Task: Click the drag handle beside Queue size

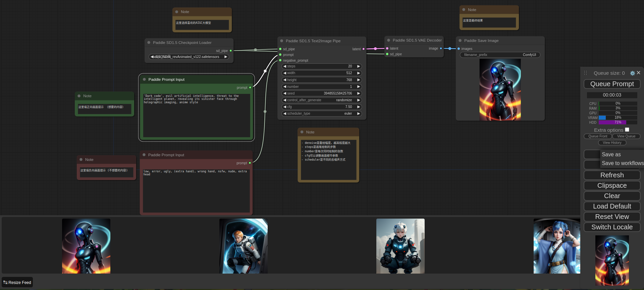Action: [x=586, y=73]
